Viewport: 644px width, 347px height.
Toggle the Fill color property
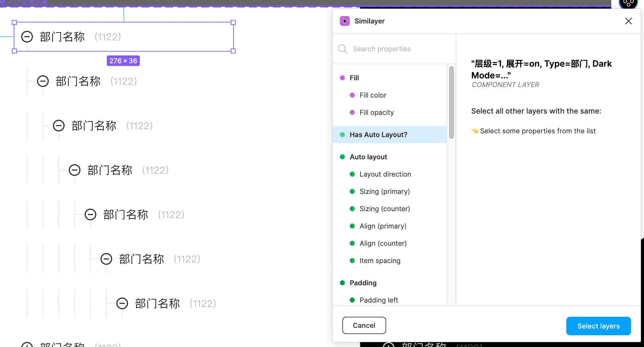click(x=373, y=95)
